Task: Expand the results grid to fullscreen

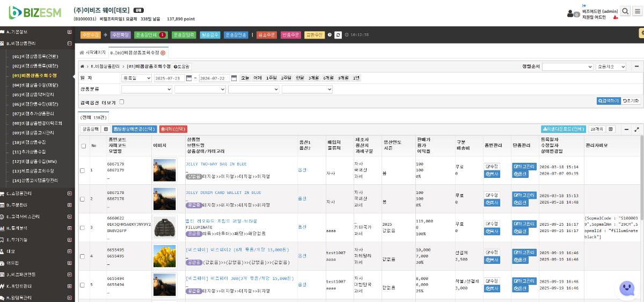Action: (636, 130)
